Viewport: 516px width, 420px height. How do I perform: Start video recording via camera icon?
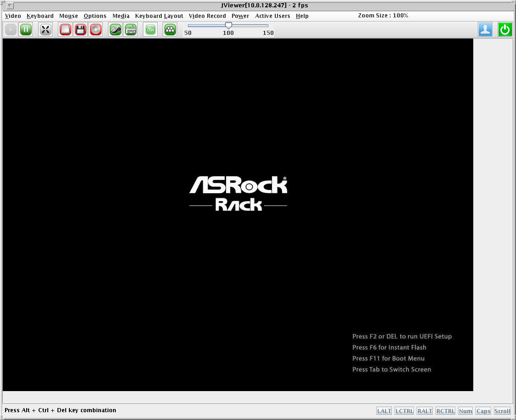tap(150, 30)
